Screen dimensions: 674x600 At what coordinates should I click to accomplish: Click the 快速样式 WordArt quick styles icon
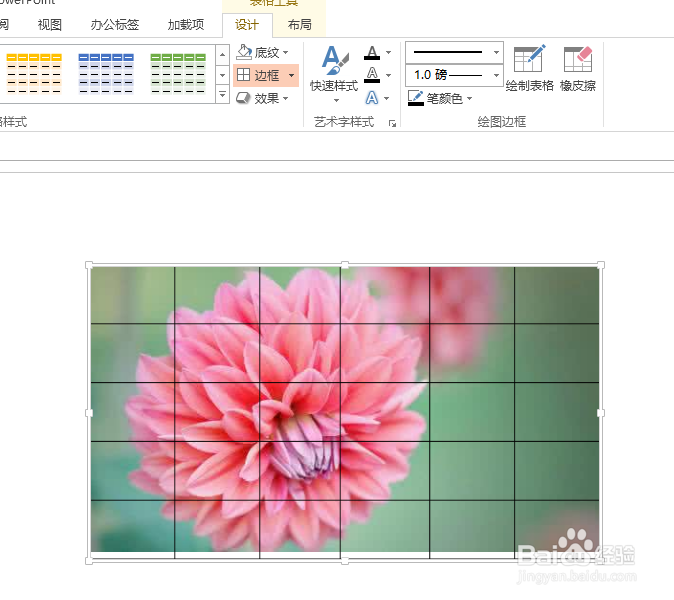tap(334, 60)
